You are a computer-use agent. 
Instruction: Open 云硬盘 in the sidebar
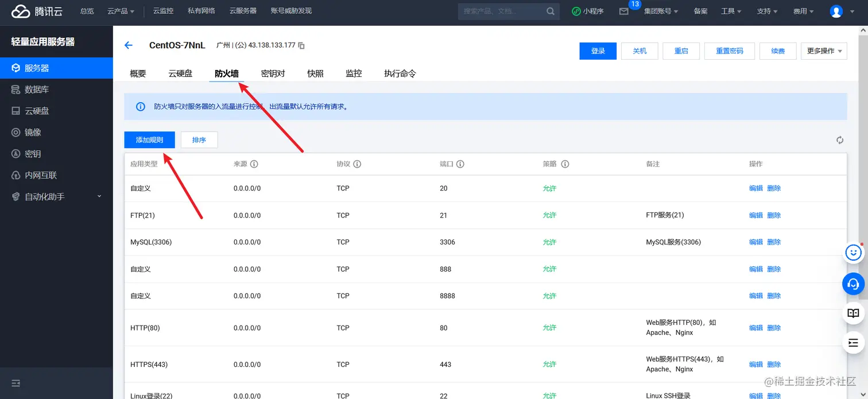[56, 111]
